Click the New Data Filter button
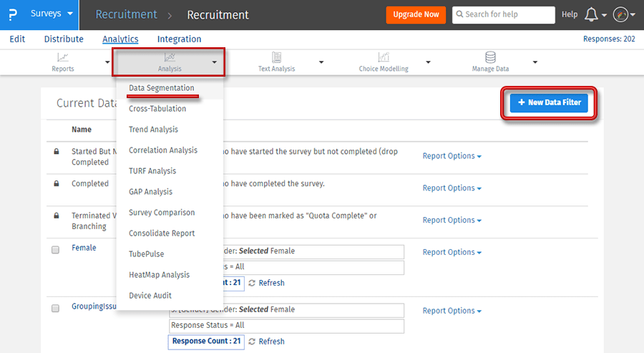This screenshot has height=353, width=644. [x=549, y=103]
